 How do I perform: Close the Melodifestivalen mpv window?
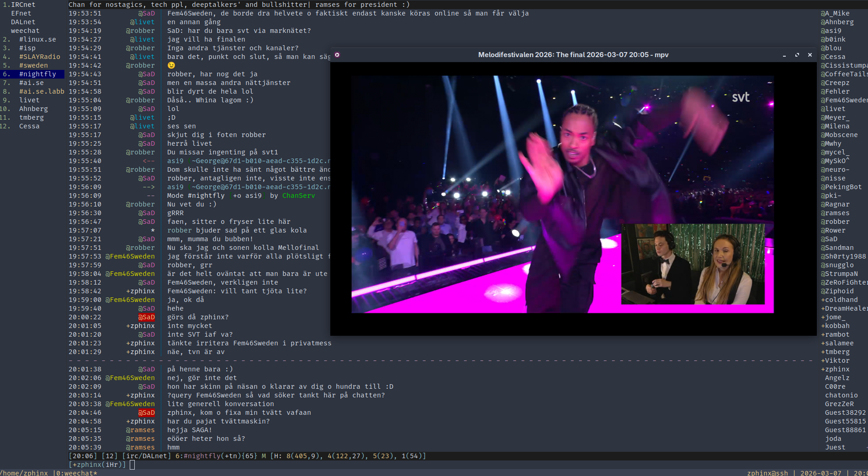pyautogui.click(x=810, y=55)
